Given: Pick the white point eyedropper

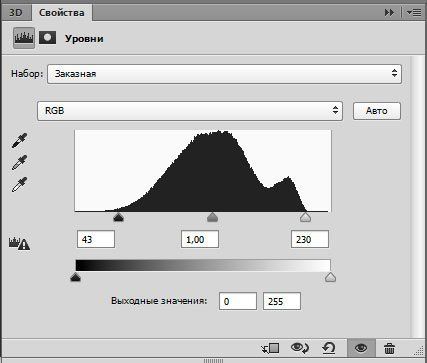Looking at the screenshot, I should (x=19, y=185).
